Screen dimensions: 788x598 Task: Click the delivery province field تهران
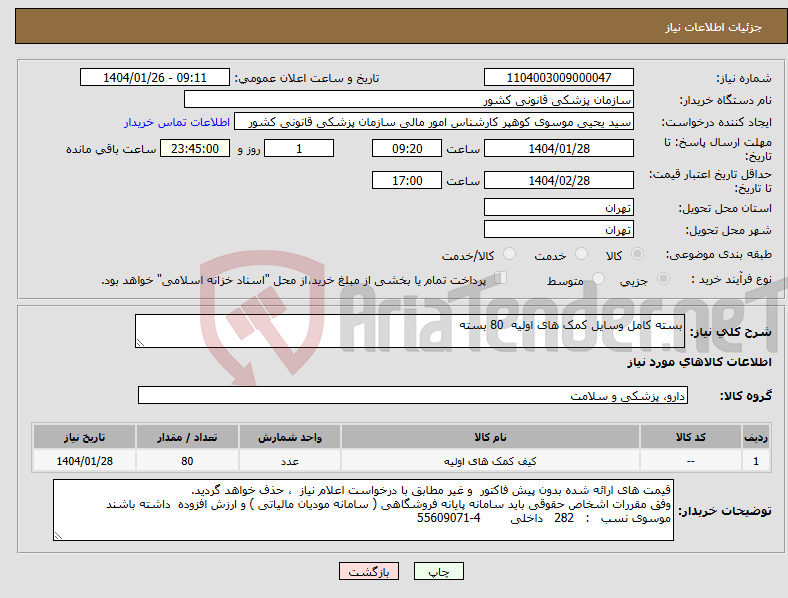(558, 207)
